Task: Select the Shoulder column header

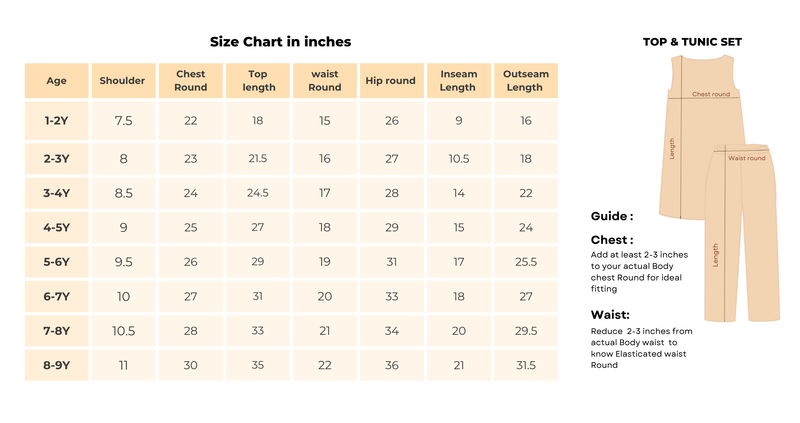Action: [123, 81]
